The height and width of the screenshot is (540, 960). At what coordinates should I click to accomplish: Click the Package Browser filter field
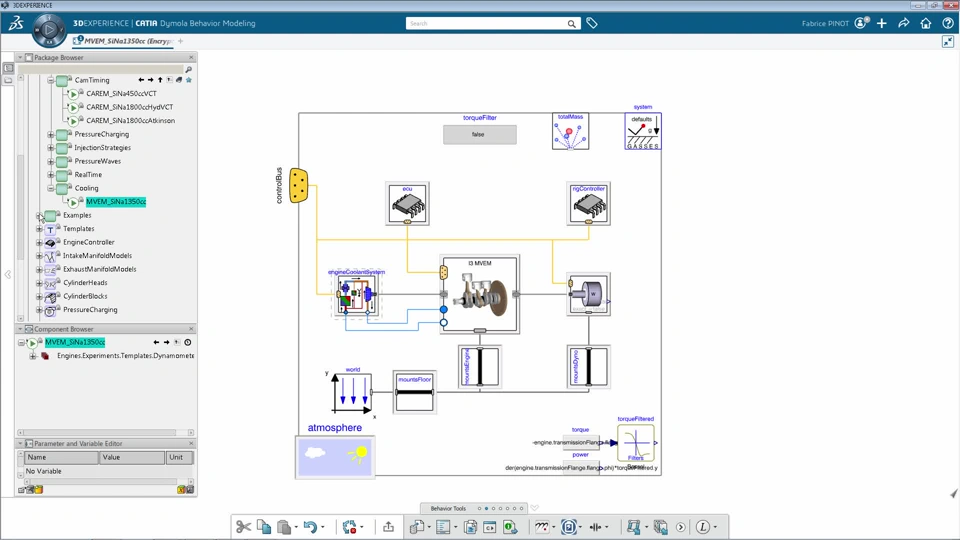101,70
